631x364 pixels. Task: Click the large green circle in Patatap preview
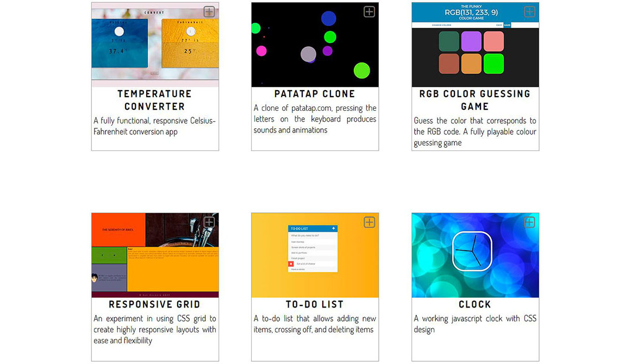click(x=362, y=71)
